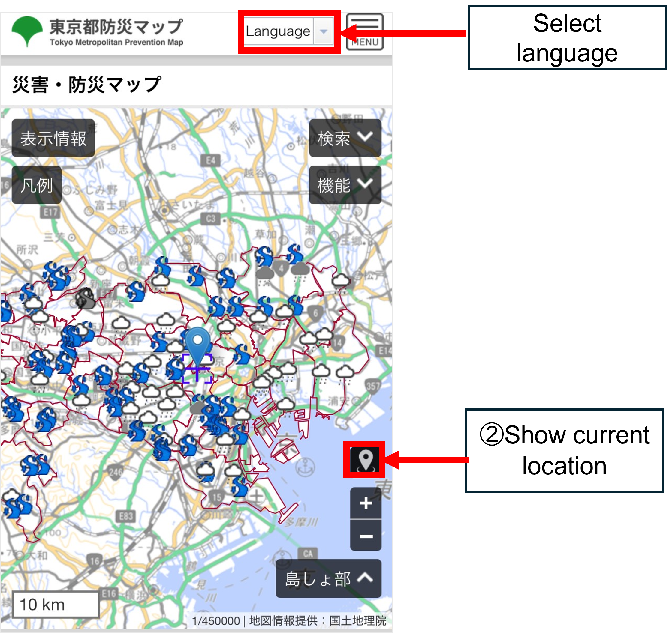Image resolution: width=672 pixels, height=633 pixels.
Task: Expand the 島しょ部 islands panel
Action: (328, 579)
